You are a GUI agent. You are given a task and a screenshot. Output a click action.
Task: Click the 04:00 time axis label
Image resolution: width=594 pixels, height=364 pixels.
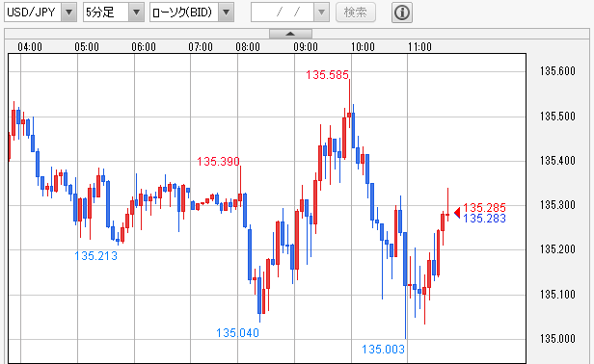30,47
